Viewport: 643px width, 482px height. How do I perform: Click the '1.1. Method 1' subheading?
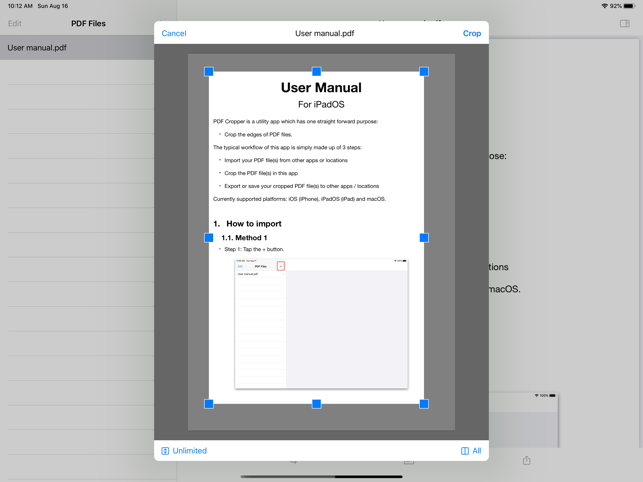pyautogui.click(x=244, y=238)
